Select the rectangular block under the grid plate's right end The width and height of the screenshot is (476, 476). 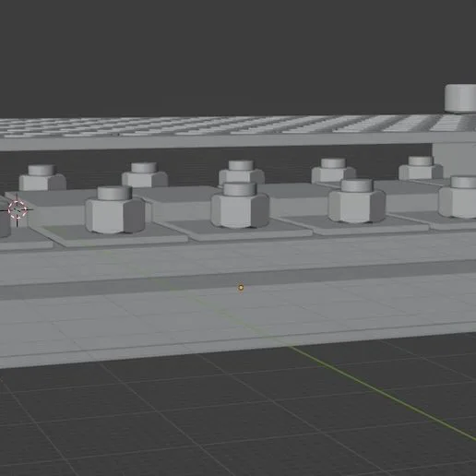coord(454,161)
